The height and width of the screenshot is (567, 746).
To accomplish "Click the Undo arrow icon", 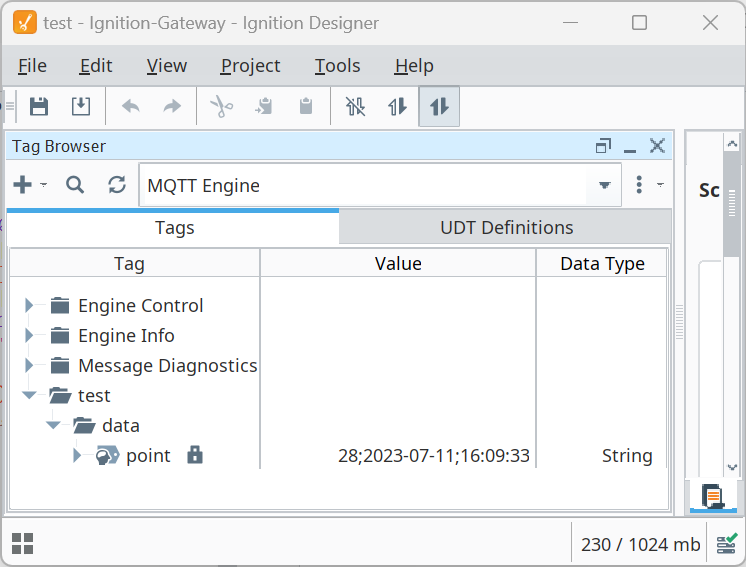I will click(x=130, y=107).
